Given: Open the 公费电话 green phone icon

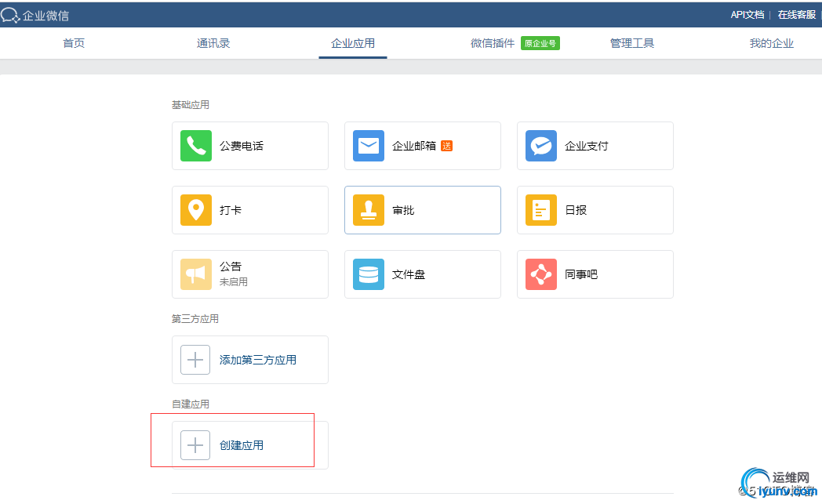Looking at the screenshot, I should 195,146.
